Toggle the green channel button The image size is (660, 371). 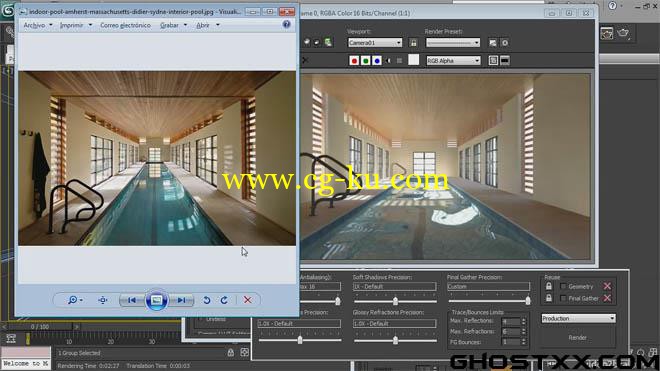[x=365, y=61]
